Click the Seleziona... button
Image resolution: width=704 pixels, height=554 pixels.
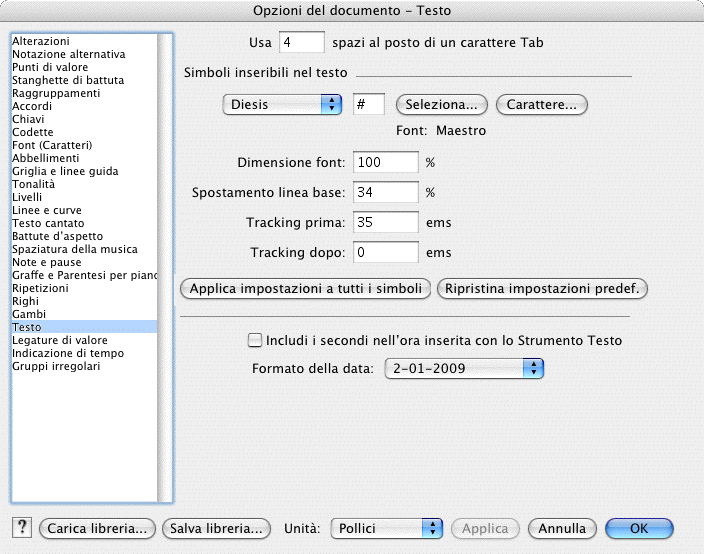[441, 105]
